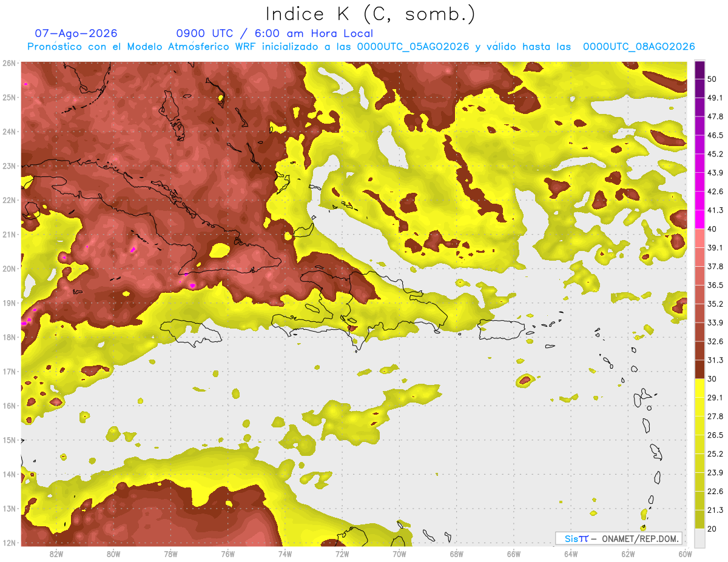Click the latitude label "13N"
Viewport: 728px width, 562px height.
click(8, 508)
